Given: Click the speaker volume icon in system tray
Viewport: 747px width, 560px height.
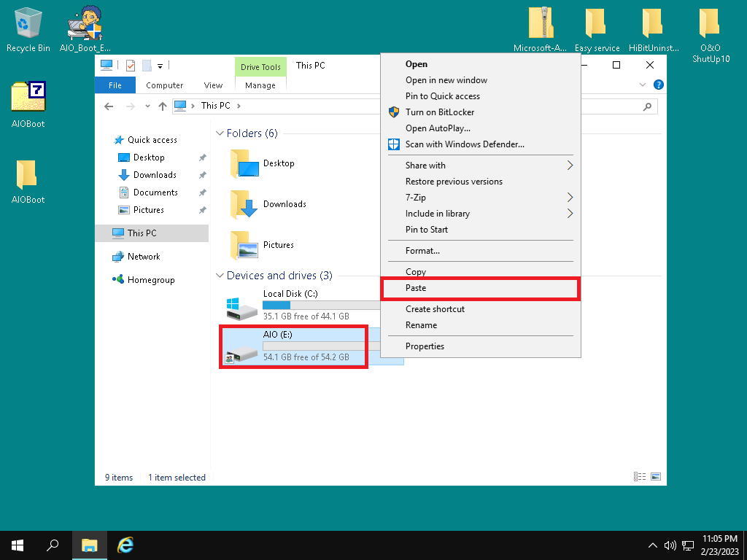Looking at the screenshot, I should click(670, 545).
